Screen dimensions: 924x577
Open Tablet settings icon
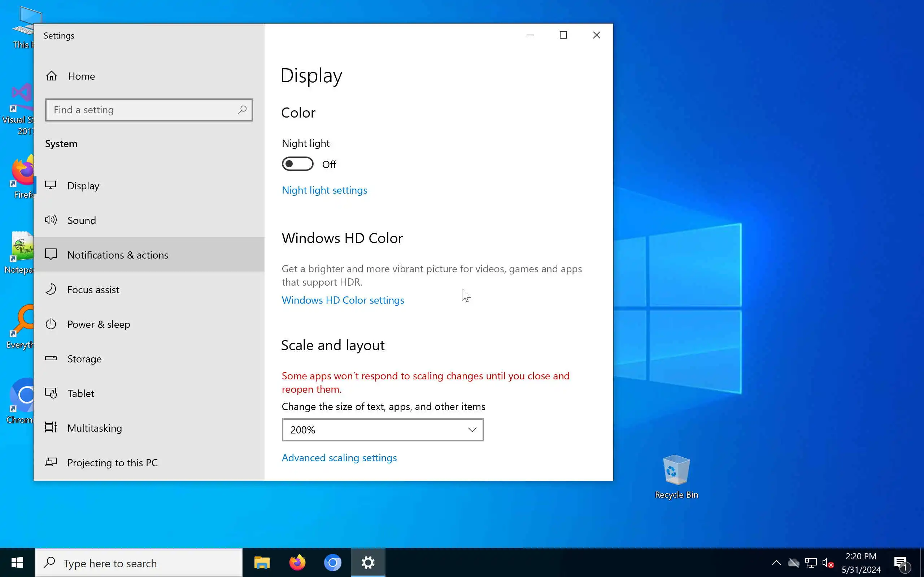click(x=51, y=393)
